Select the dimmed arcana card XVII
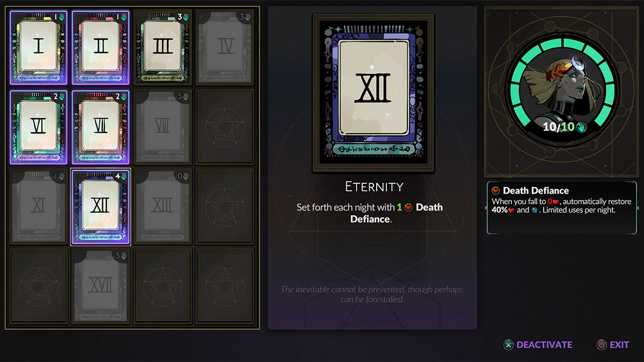This screenshot has height=362, width=644. [100, 286]
